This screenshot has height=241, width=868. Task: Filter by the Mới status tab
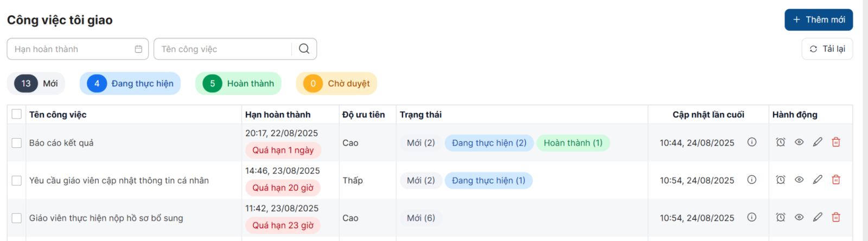click(36, 83)
